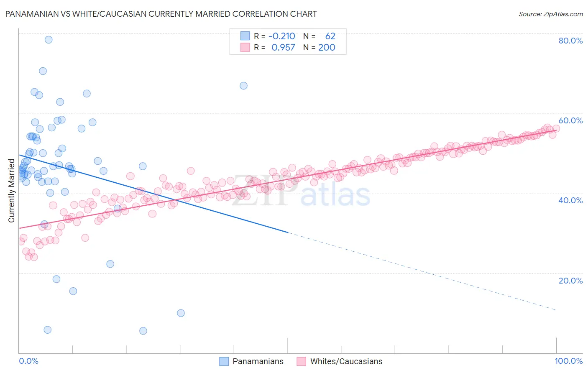Select the Whites/Caucasians legend label

[x=346, y=361]
